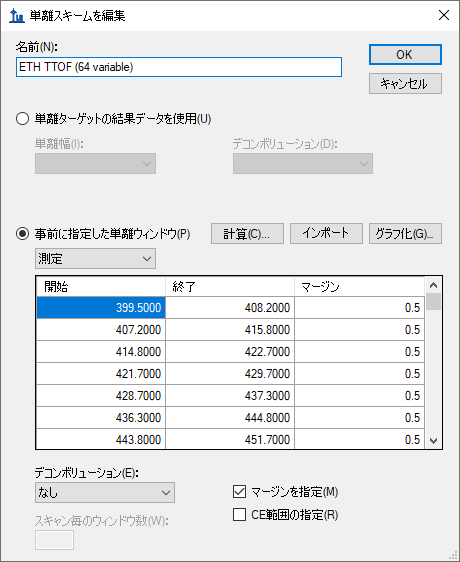Open the 測定 dropdown
Viewport: 460px width, 562px height.
point(95,258)
